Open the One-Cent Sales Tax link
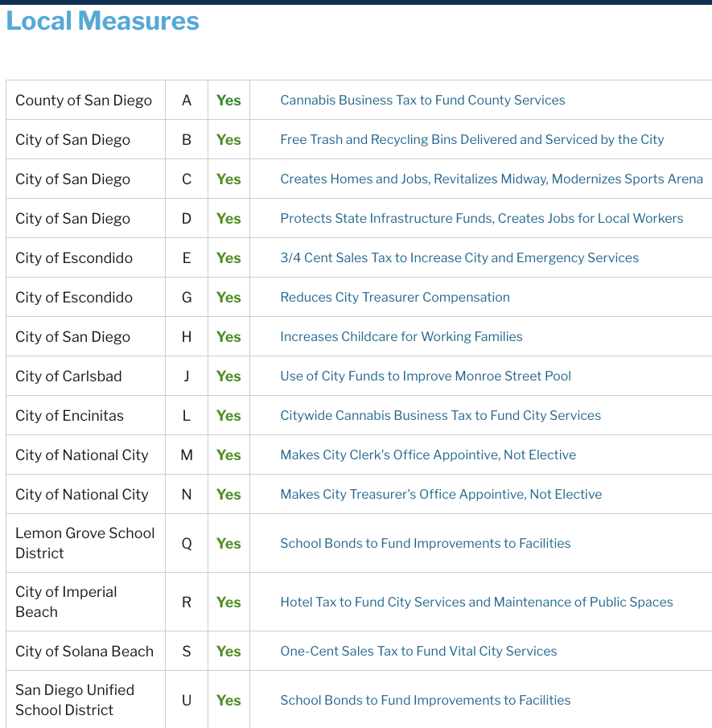Viewport: 712px width, 728px height. 418,652
